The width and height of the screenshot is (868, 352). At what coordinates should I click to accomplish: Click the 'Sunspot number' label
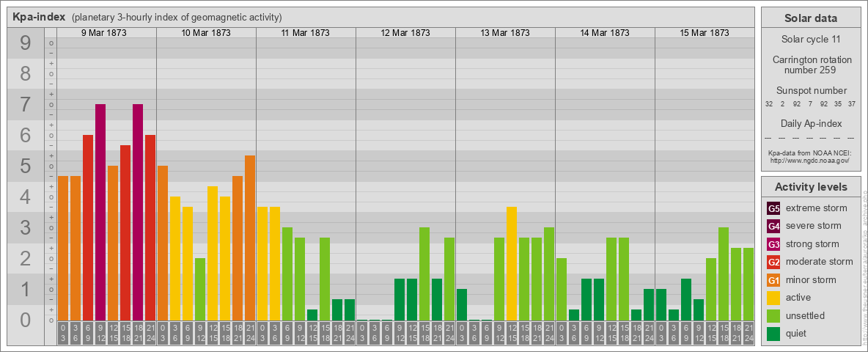pos(810,91)
